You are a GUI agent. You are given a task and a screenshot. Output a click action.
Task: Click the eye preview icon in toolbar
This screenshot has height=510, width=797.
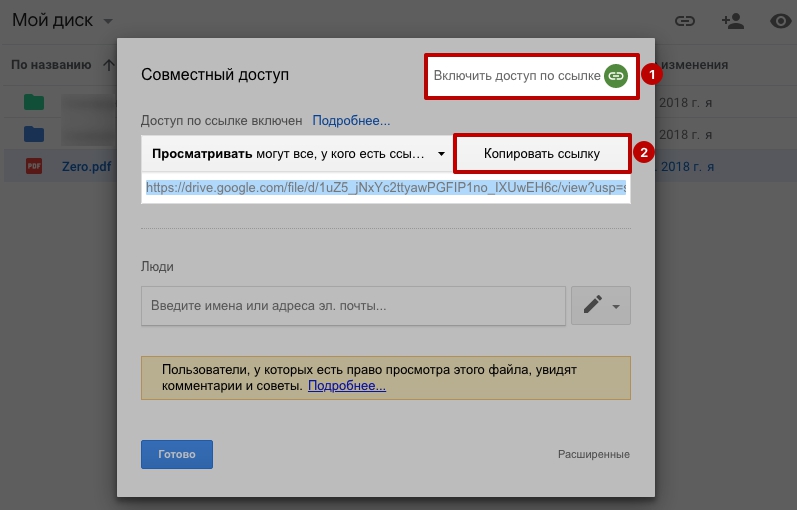[781, 21]
